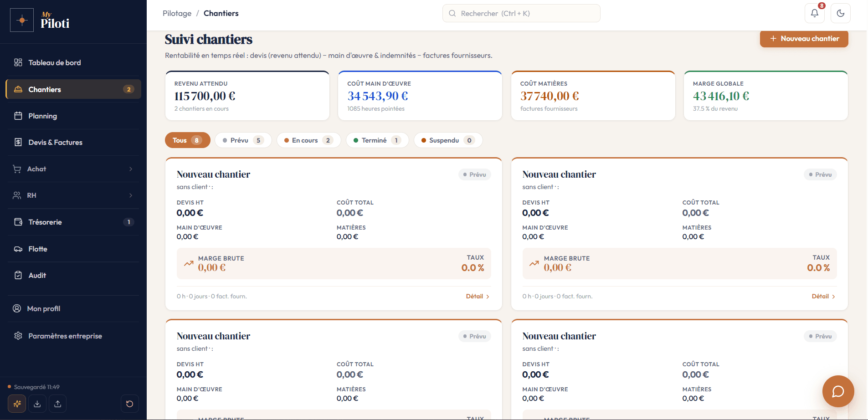868x420 pixels.
Task: Focus the Rechercher search field
Action: pos(521,13)
